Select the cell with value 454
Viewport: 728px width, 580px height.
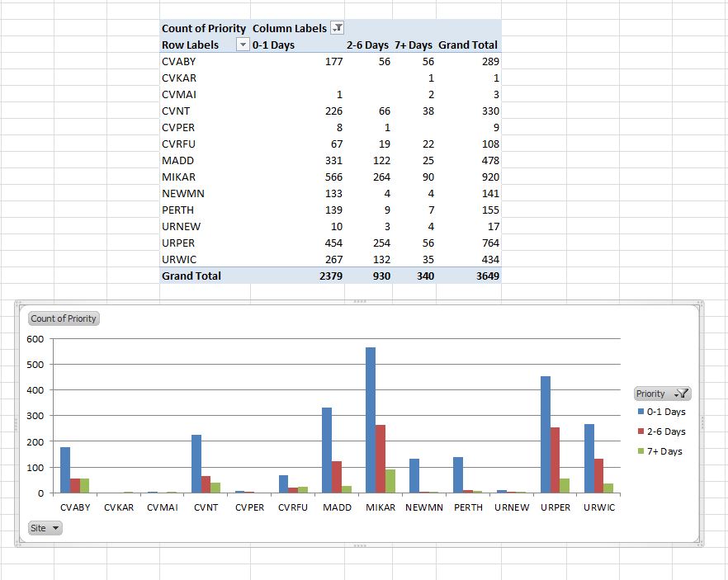coord(297,243)
